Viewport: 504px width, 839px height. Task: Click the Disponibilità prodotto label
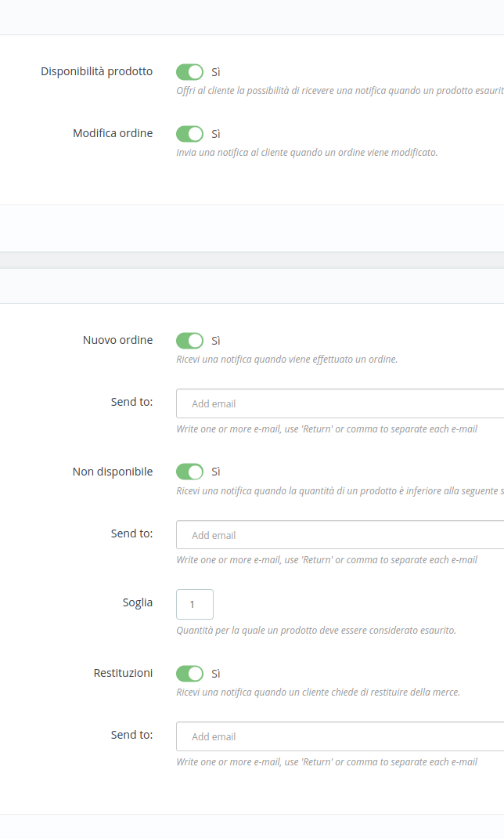coord(96,71)
